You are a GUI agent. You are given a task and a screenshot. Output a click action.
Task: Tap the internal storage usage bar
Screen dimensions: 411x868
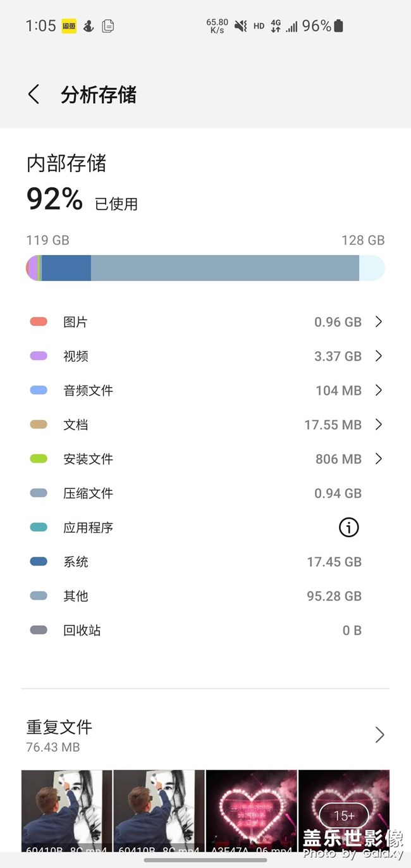205,268
